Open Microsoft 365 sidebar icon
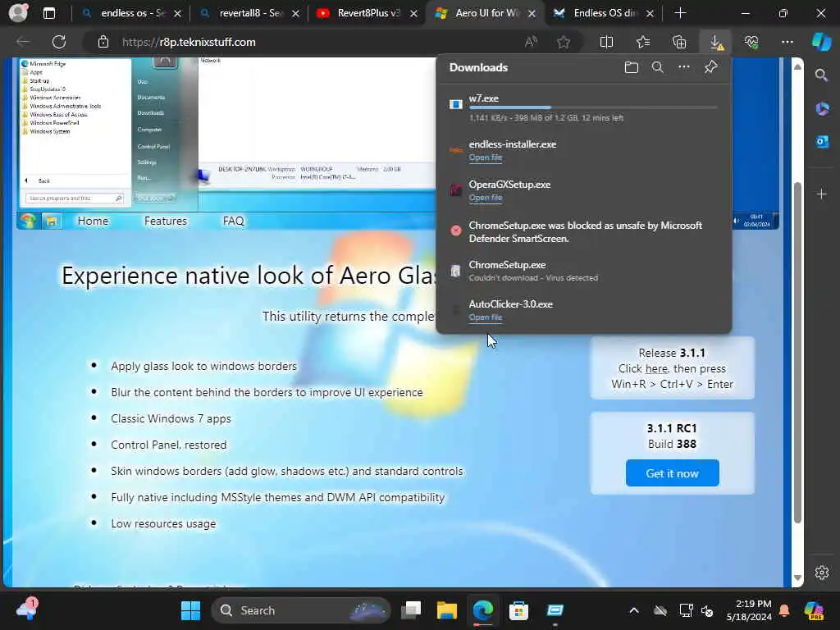The image size is (840, 630). pyautogui.click(x=822, y=109)
